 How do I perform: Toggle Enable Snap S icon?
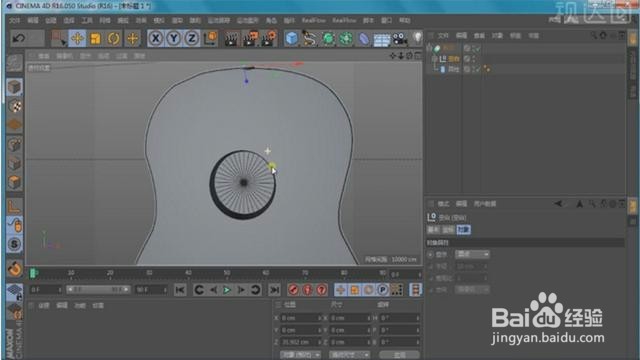pyautogui.click(x=14, y=244)
